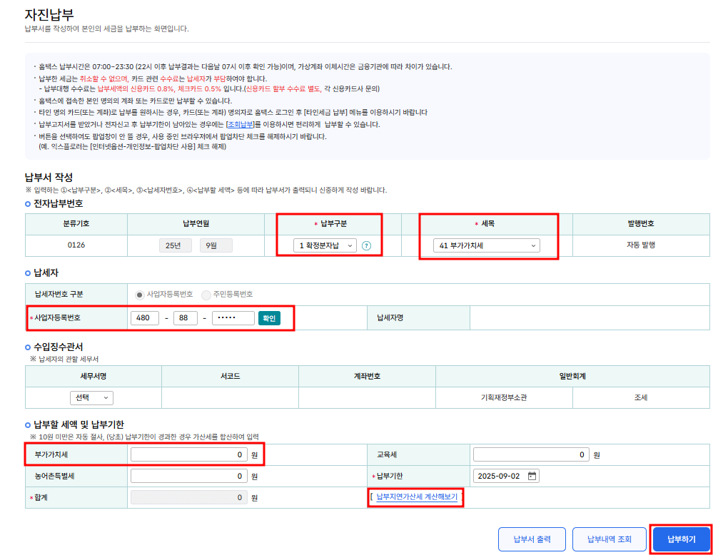The height and width of the screenshot is (560, 728).
Task: Submit with the 납부하기 button
Action: (681, 539)
